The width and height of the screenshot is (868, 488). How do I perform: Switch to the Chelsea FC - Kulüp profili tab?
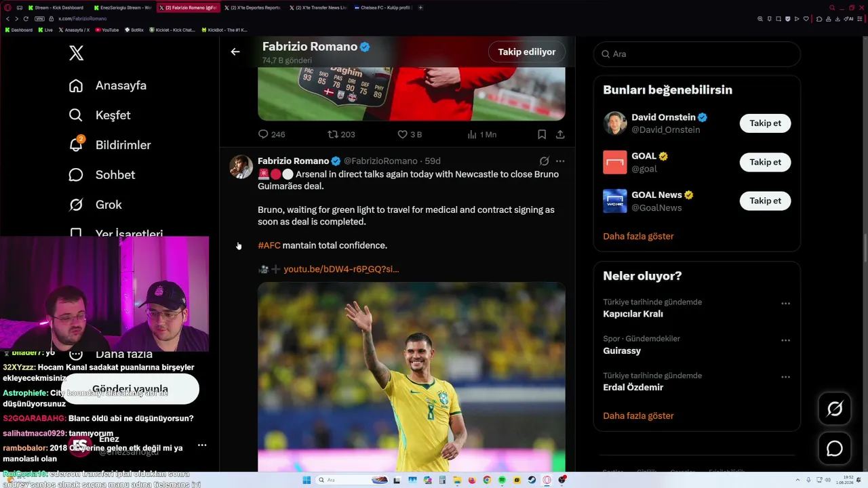(383, 7)
